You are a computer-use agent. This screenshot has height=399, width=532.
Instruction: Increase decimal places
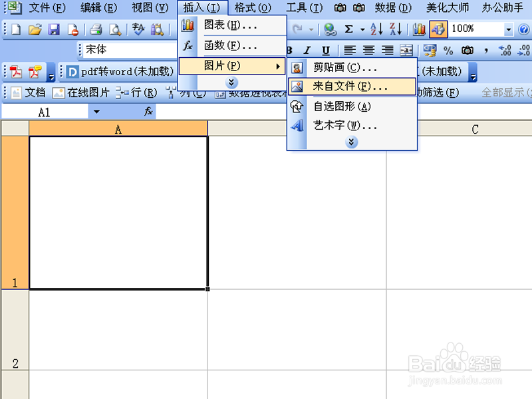click(505, 51)
